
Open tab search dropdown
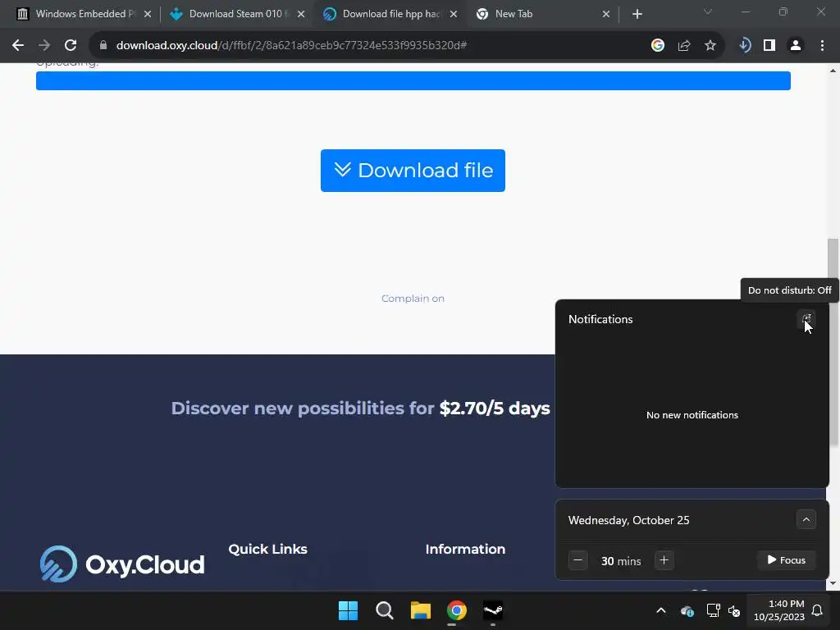pos(708,11)
